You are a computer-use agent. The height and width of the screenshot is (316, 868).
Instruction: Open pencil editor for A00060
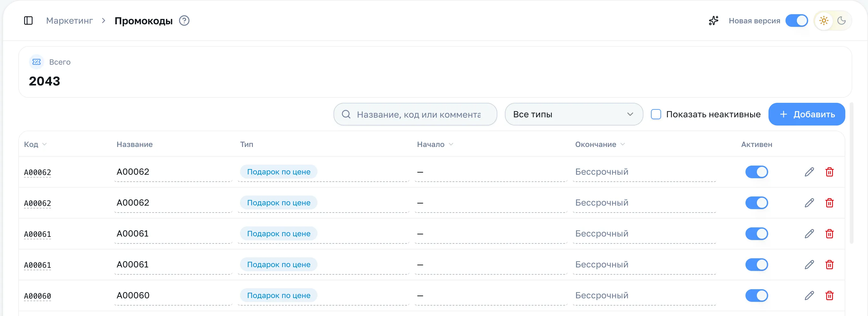809,296
